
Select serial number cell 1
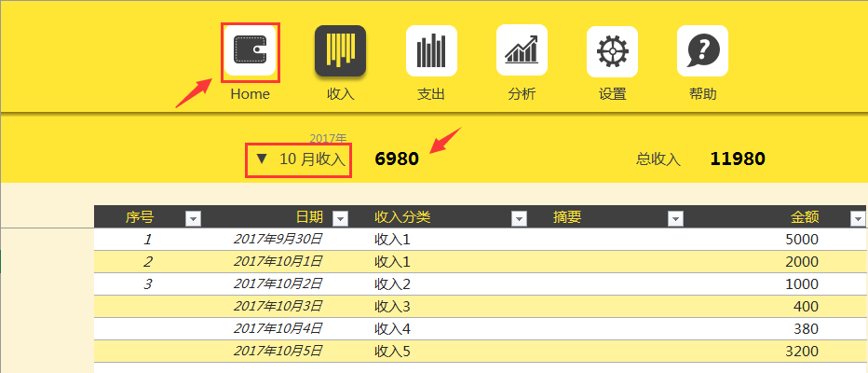148,240
